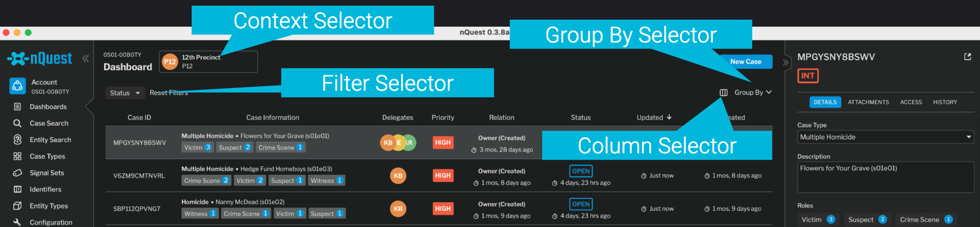Viewport: 980px width, 227px height.
Task: Click the Status column header
Action: pyautogui.click(x=581, y=117)
